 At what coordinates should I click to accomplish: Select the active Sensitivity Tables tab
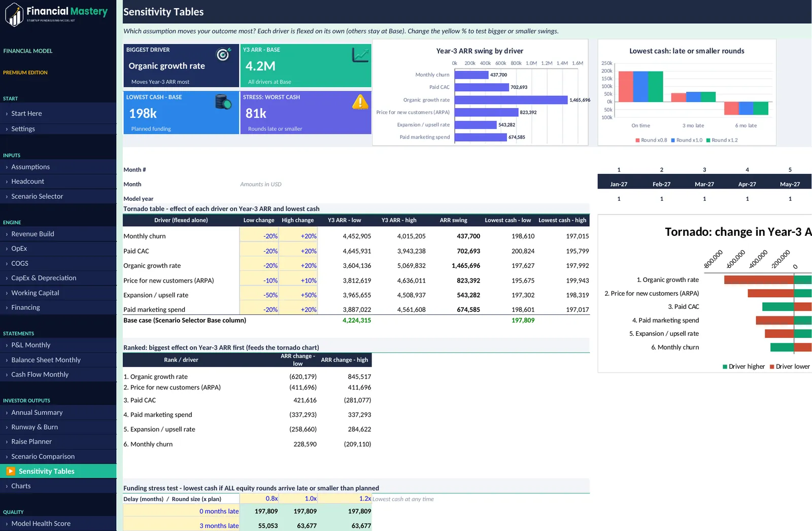coord(58,471)
